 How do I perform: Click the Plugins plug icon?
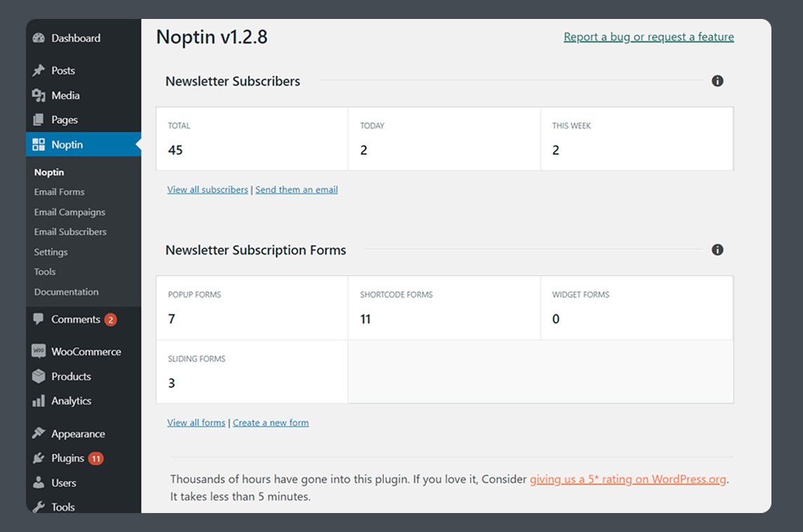coord(39,458)
